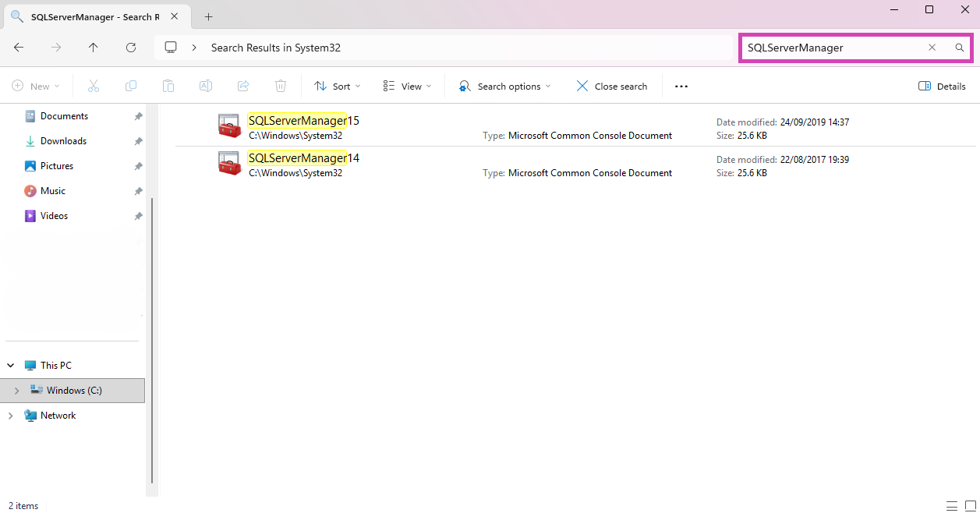Open the Search options dropdown
The image size is (980, 513).
click(x=505, y=87)
